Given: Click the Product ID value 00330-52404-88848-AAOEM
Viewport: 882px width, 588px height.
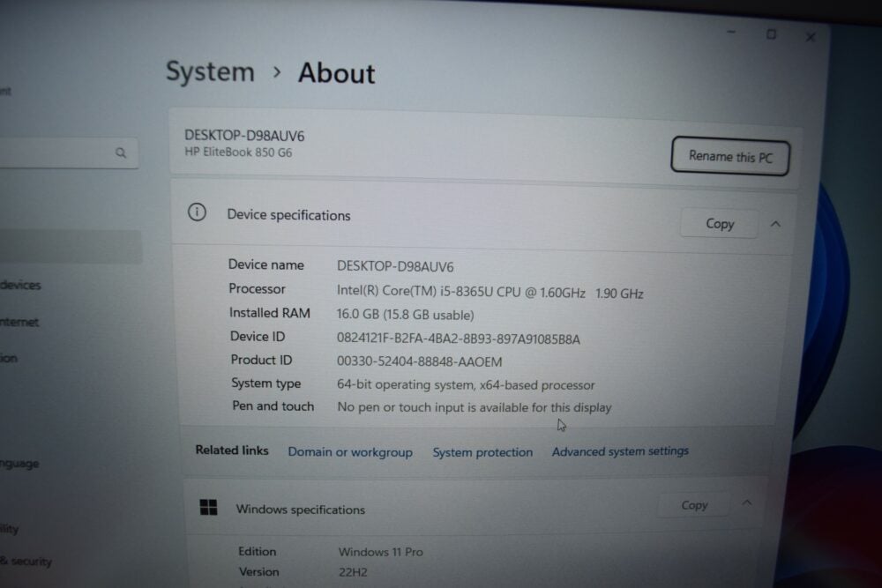Looking at the screenshot, I should pos(419,361).
